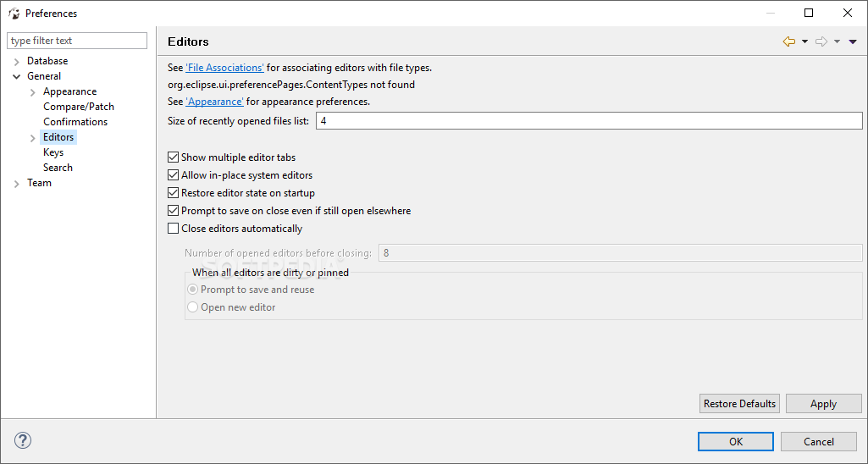This screenshot has width=868, height=464.
Task: Click the yellow back navigation arrow
Action: [789, 41]
